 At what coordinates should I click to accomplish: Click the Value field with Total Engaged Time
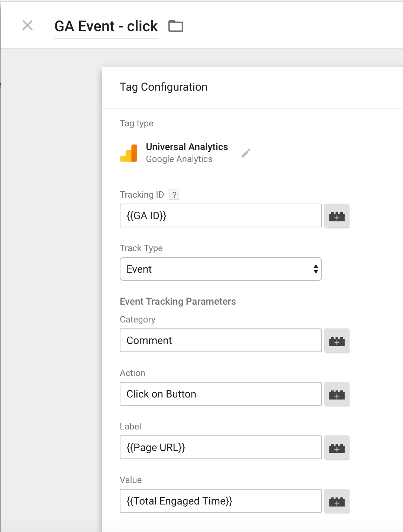[x=221, y=501]
